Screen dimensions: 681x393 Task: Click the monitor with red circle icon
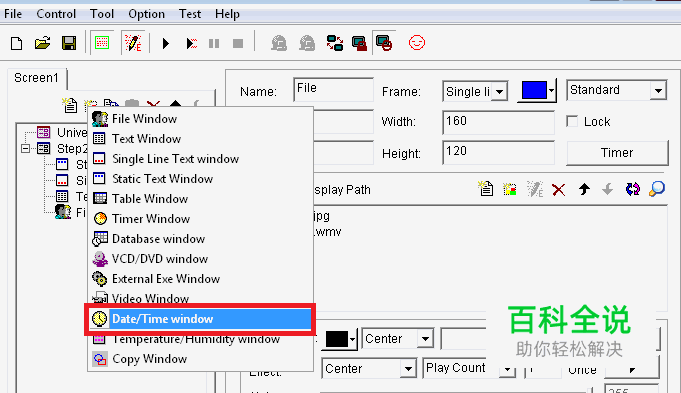tap(384, 43)
